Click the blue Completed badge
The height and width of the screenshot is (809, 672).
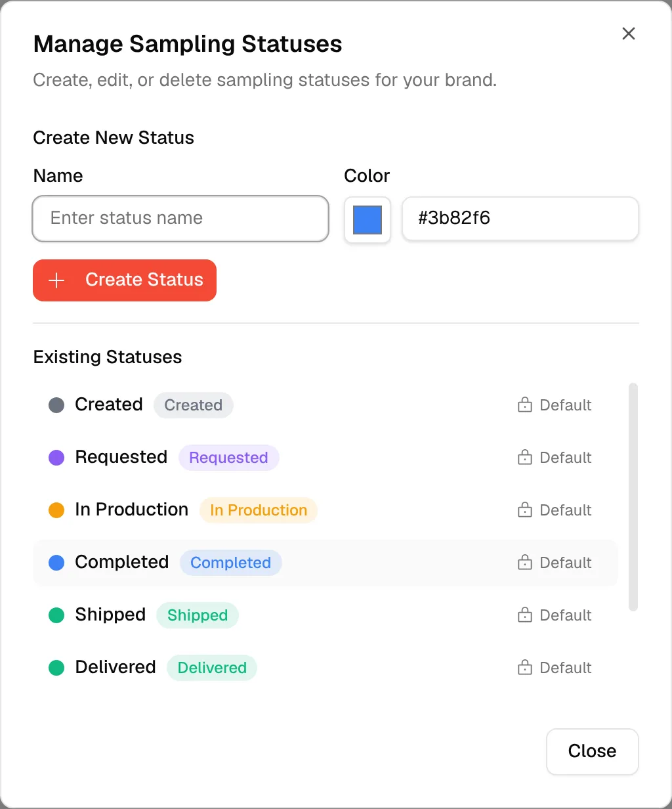[230, 563]
